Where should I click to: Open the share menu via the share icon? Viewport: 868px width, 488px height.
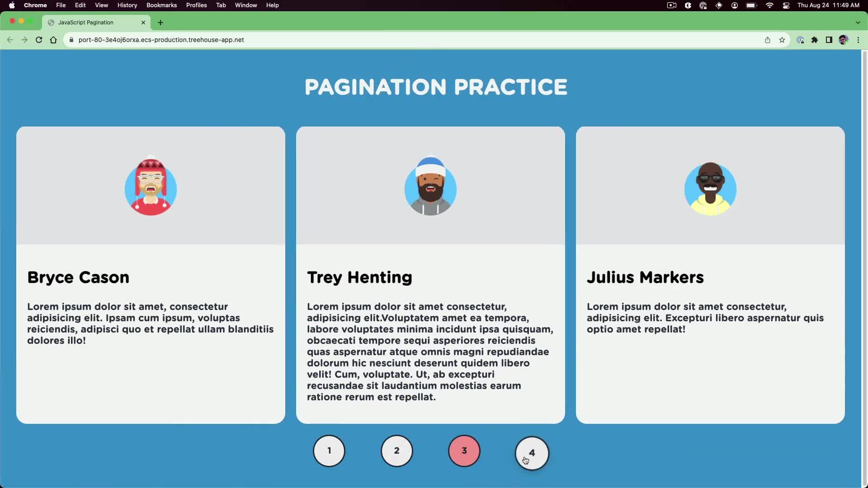pos(768,40)
